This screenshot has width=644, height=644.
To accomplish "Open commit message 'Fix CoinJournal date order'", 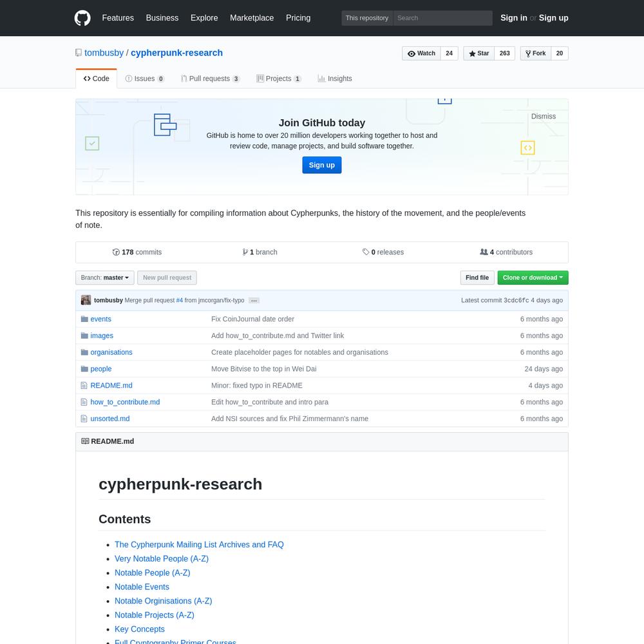I will [x=252, y=319].
